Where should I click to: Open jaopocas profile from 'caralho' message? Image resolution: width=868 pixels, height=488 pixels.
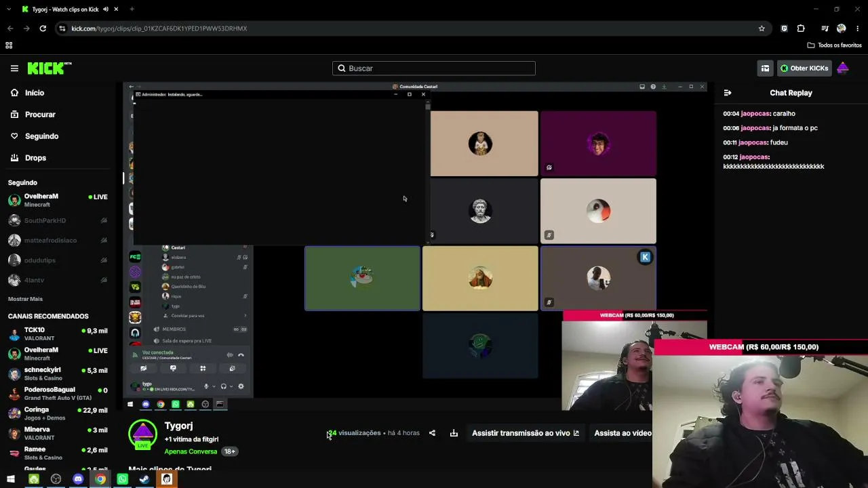(755, 114)
